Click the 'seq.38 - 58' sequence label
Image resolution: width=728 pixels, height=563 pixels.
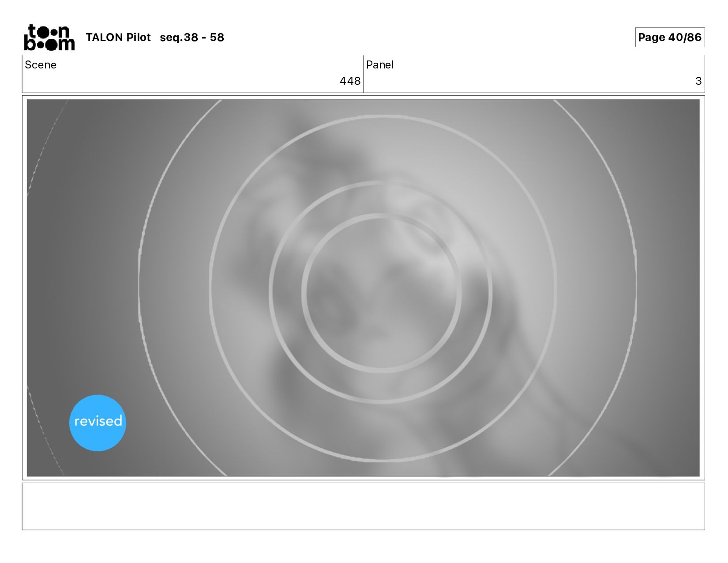(192, 38)
